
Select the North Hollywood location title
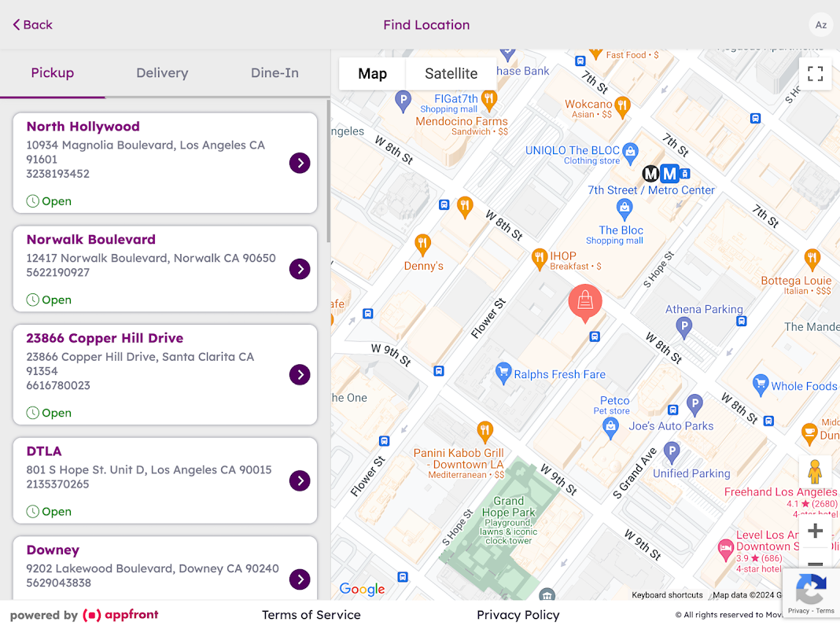[x=83, y=127]
